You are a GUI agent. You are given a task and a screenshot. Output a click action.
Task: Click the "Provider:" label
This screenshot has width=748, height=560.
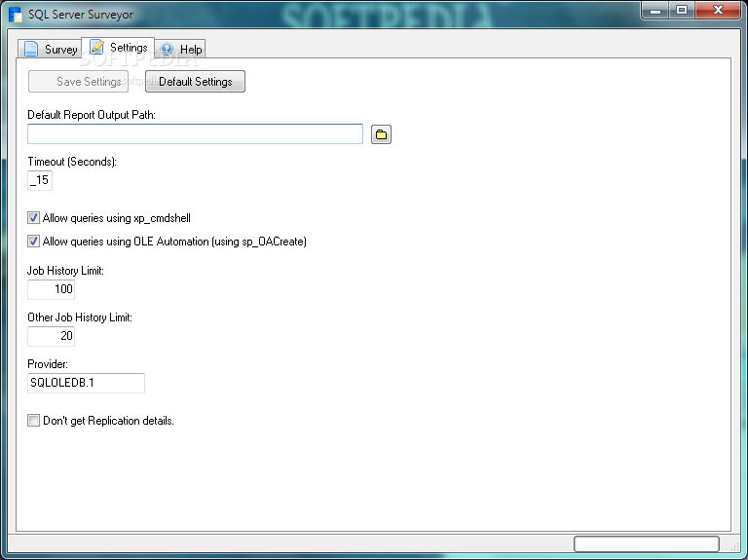click(48, 364)
